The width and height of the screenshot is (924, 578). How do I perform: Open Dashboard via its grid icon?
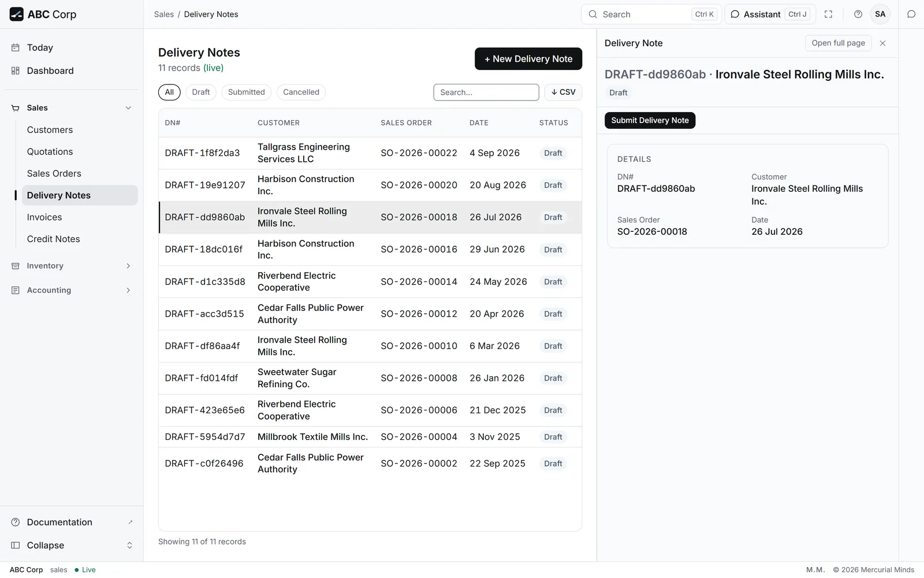click(x=16, y=71)
